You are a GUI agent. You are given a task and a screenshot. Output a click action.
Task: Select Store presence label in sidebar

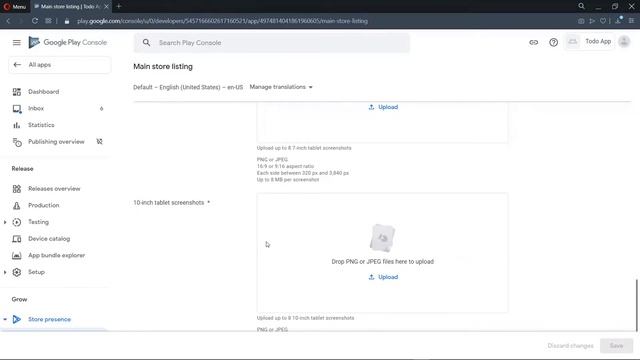49,319
